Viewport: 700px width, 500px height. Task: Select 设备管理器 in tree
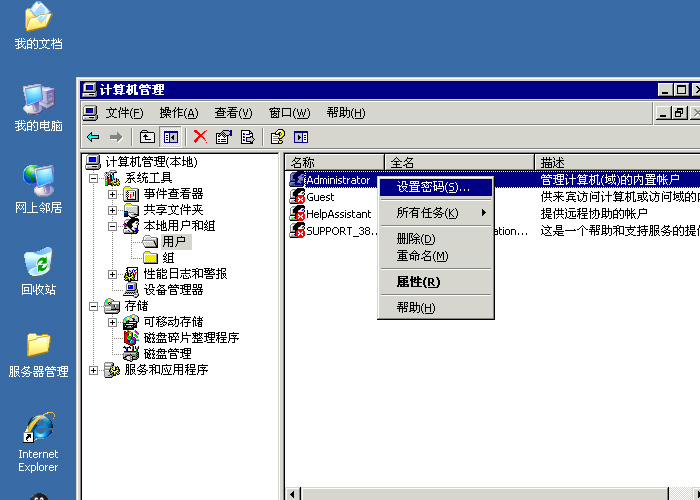(163, 290)
